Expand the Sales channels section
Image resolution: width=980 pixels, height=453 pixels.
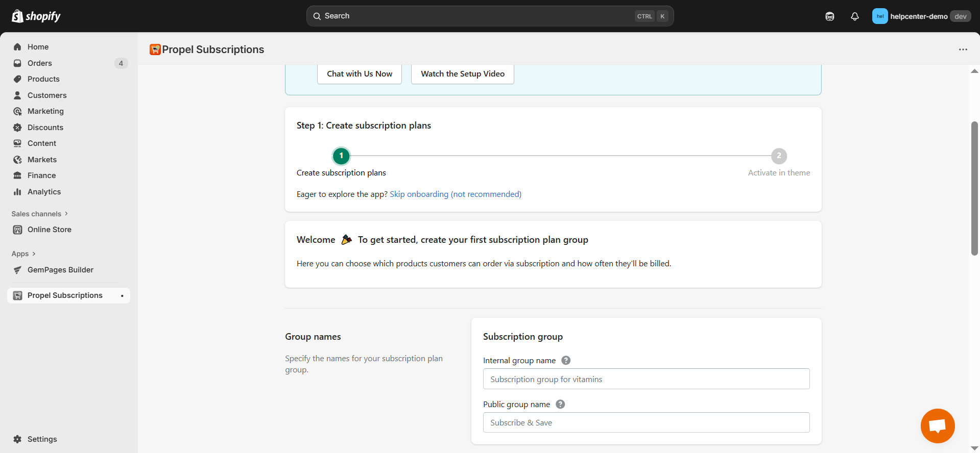[40, 214]
